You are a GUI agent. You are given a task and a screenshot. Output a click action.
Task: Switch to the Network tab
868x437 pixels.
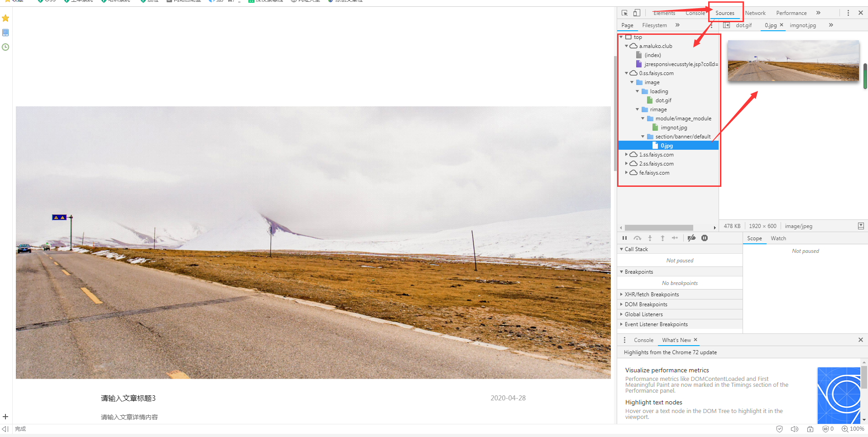755,13
